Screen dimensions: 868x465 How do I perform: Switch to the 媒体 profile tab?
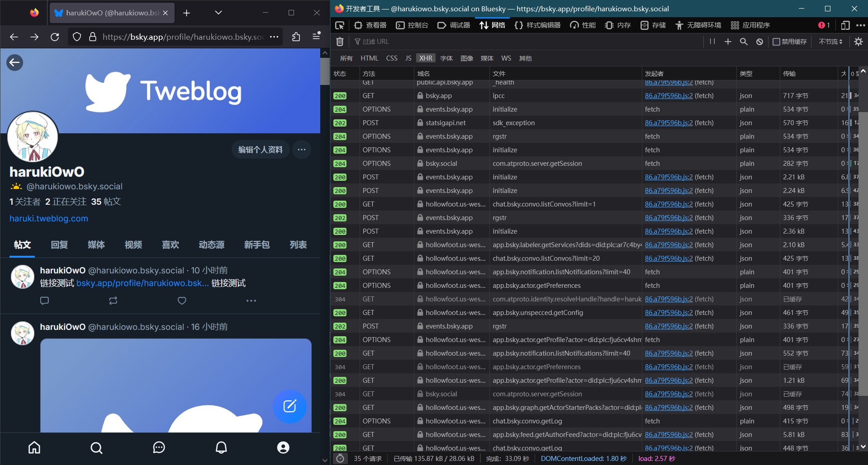coord(96,244)
